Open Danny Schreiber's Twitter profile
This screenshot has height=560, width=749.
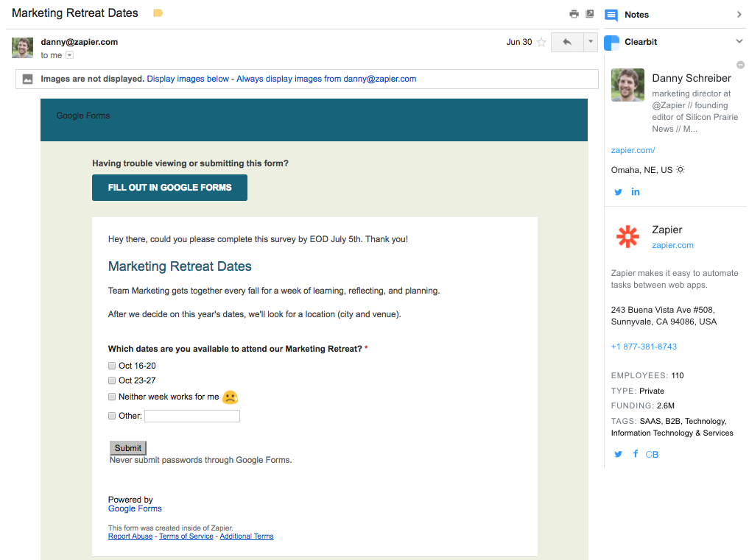tap(618, 192)
